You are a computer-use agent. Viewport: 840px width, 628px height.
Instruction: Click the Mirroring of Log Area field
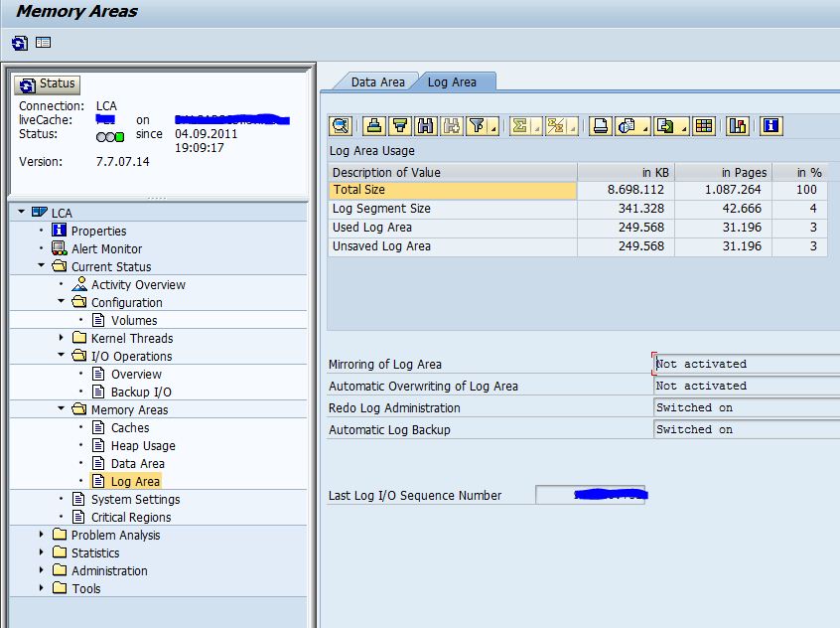pos(745,365)
